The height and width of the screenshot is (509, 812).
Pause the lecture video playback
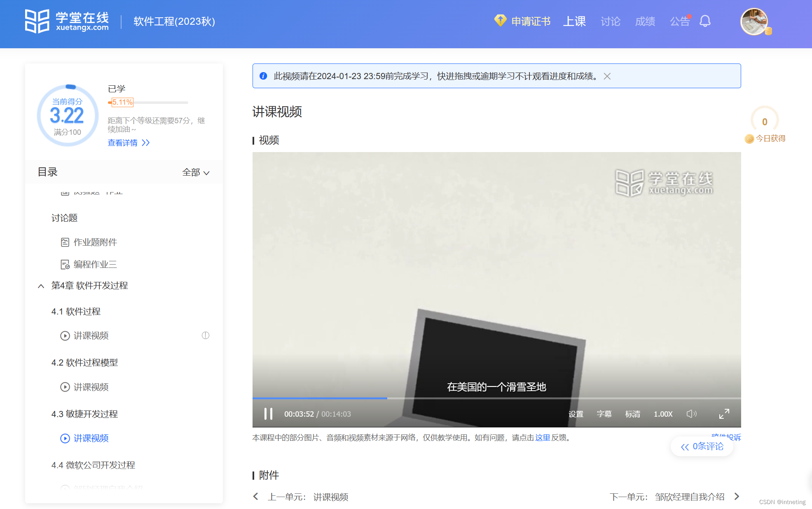tap(268, 414)
